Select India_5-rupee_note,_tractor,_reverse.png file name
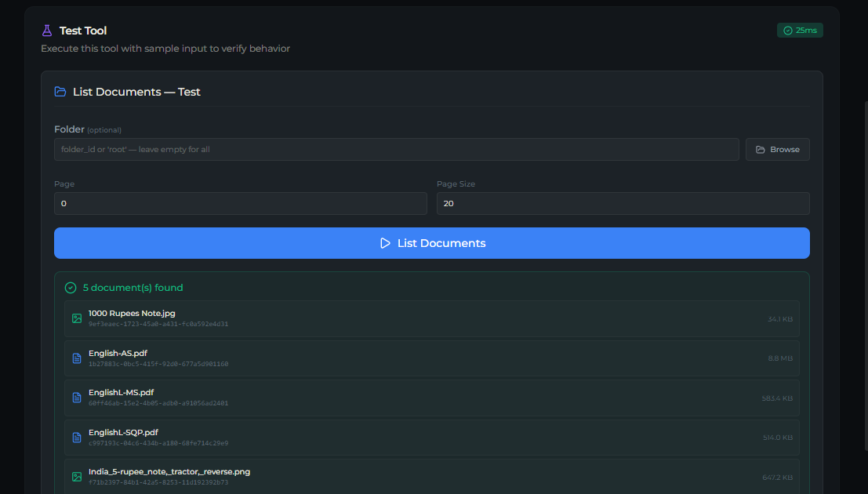The width and height of the screenshot is (868, 494). click(169, 472)
